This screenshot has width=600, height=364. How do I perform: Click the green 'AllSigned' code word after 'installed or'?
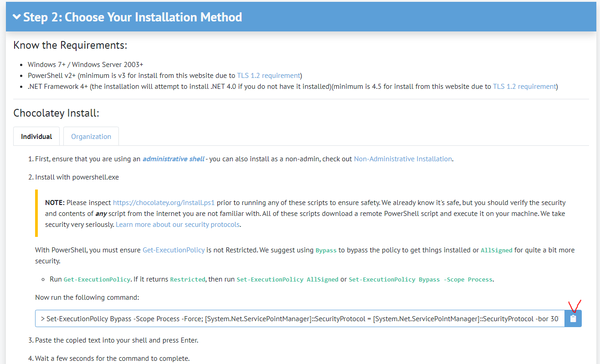point(497,251)
